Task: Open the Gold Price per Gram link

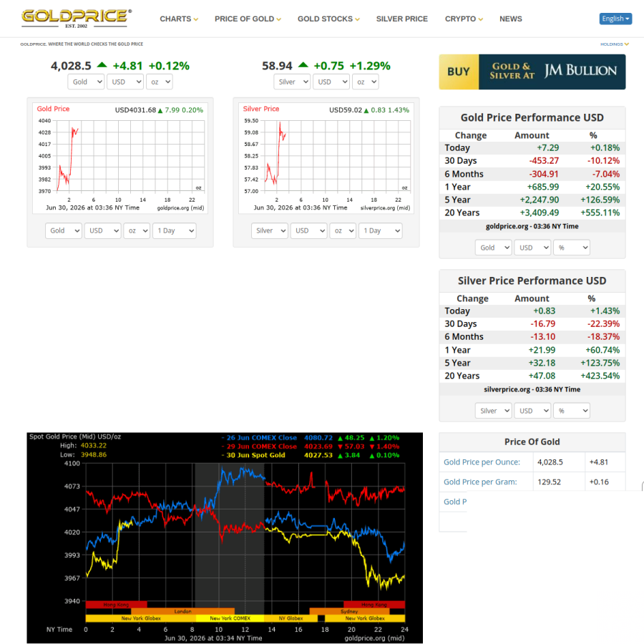Action: point(480,482)
